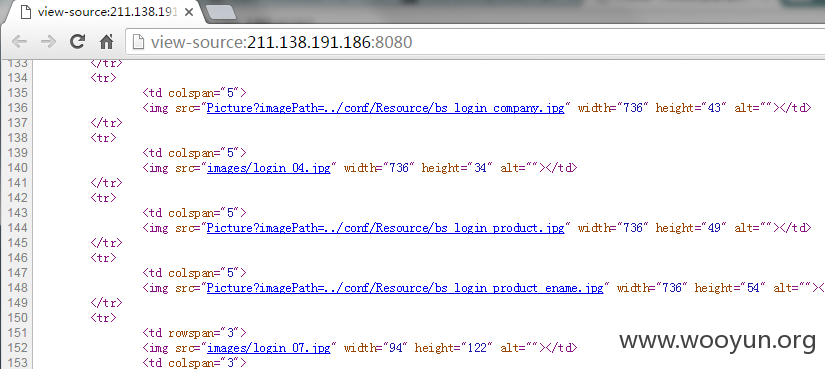Click width="94" attribute on line 152
This screenshot has width=825, height=369.
click(376, 348)
